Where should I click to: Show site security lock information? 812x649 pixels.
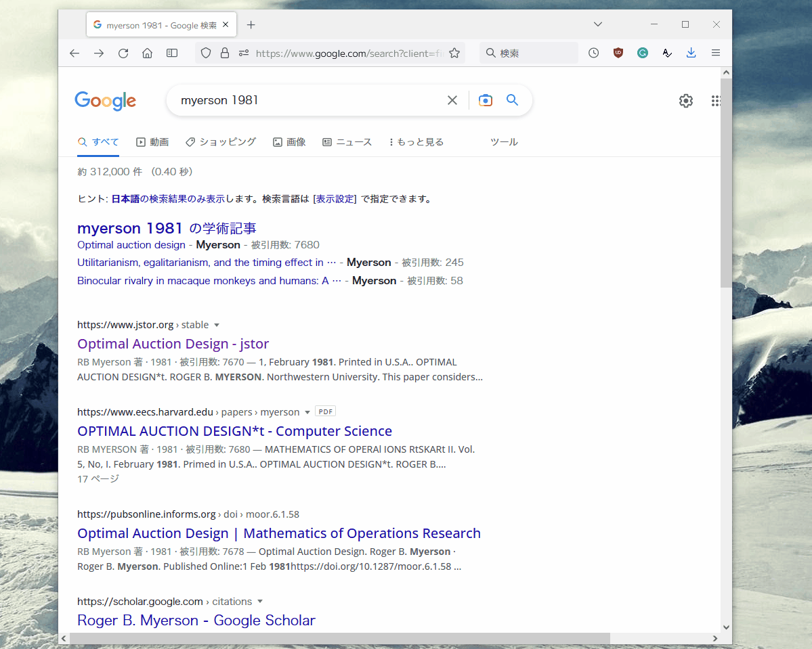tap(225, 53)
